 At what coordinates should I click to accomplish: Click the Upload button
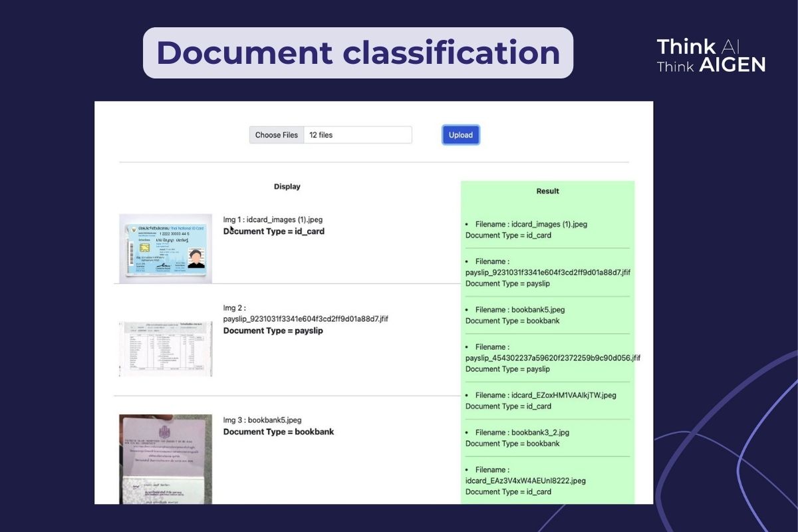click(x=460, y=134)
